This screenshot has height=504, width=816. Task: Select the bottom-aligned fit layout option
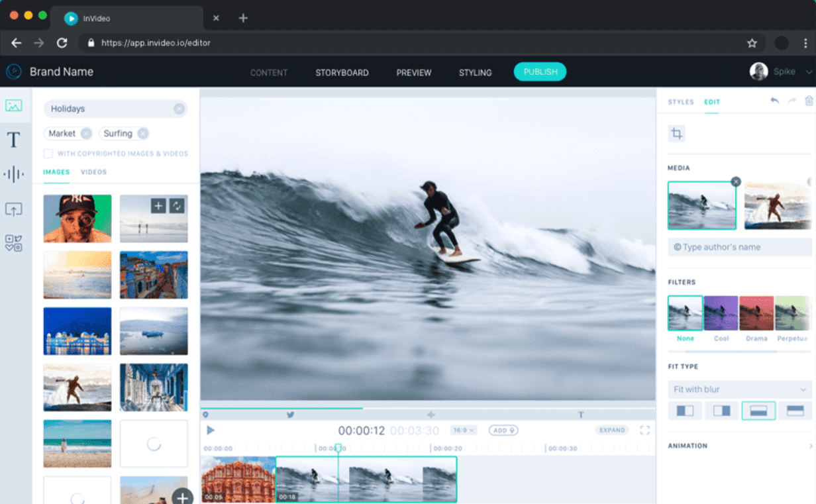(758, 411)
